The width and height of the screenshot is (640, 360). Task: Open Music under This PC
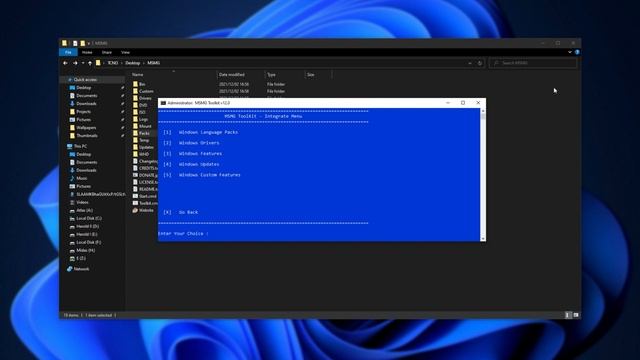(x=82, y=178)
